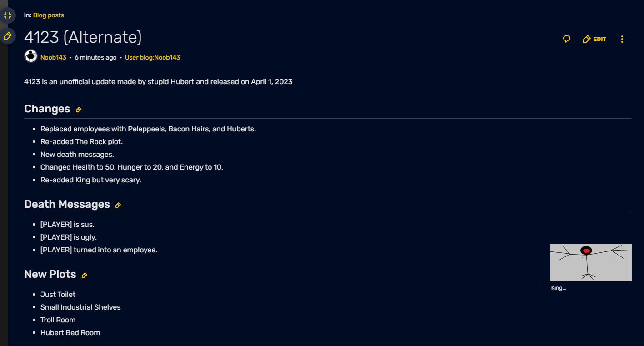Viewport: 644px width, 346px height.
Task: Select the Death Messages heading text
Action: (x=67, y=204)
